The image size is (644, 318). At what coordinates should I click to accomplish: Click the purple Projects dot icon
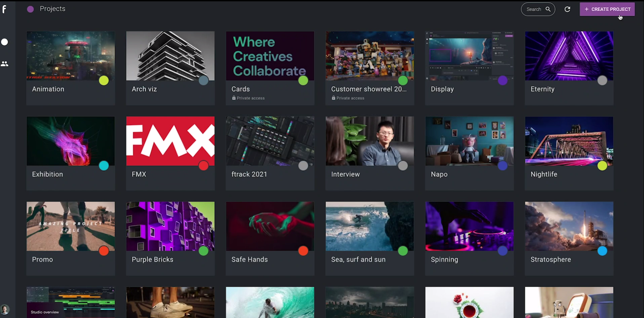31,9
